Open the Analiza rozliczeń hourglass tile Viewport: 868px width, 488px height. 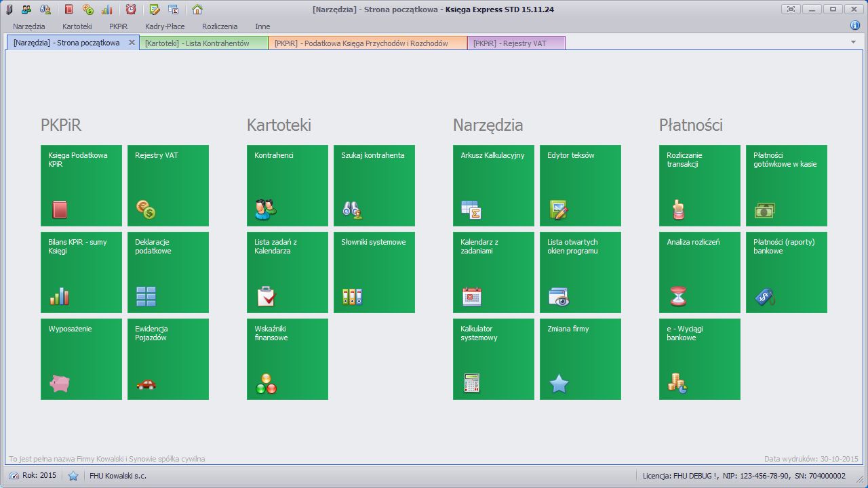(x=700, y=272)
